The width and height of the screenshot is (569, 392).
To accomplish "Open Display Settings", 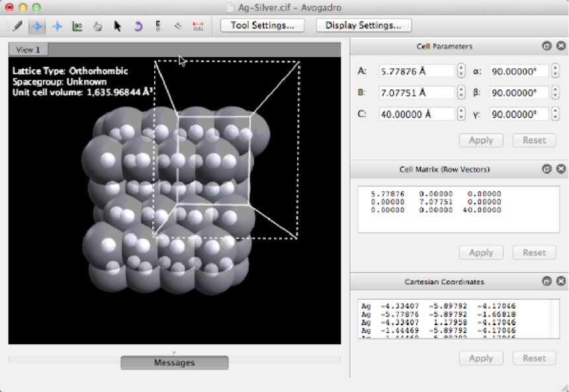I will tap(363, 25).
